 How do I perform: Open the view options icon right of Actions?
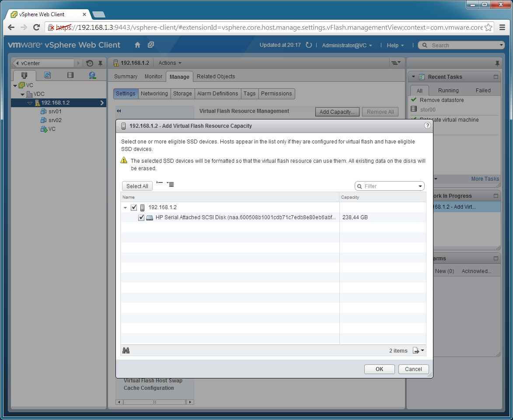[x=396, y=63]
